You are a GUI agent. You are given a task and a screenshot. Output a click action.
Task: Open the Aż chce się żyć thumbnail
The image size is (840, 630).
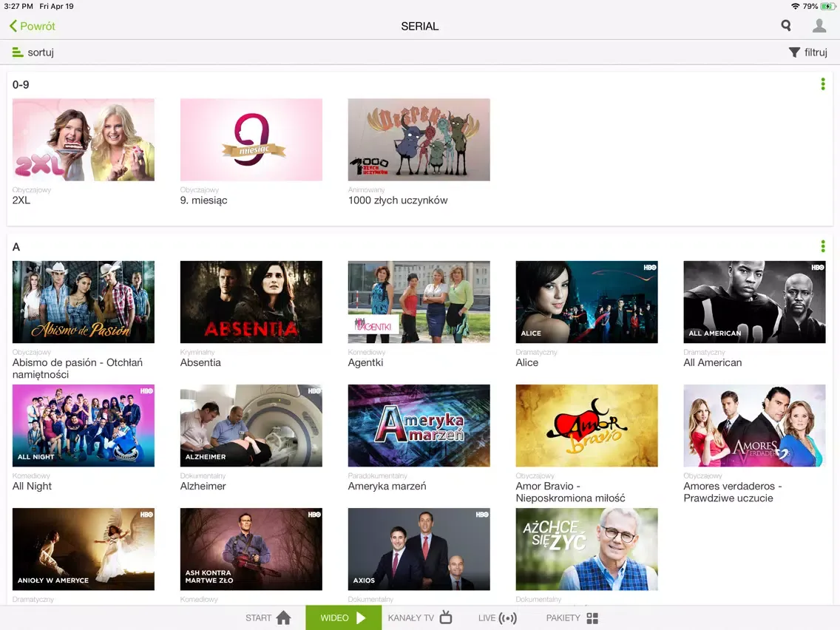(586, 549)
